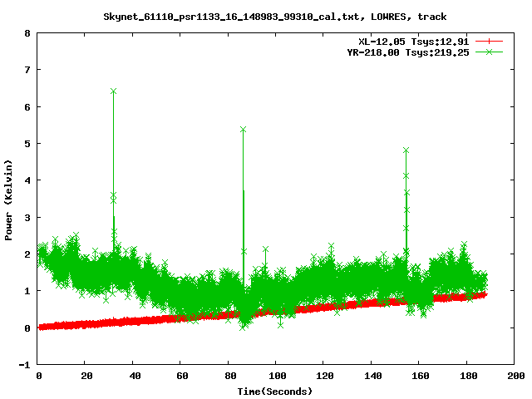Click the right end of the red XL trace
This screenshot has width=532, height=399.
point(485,294)
